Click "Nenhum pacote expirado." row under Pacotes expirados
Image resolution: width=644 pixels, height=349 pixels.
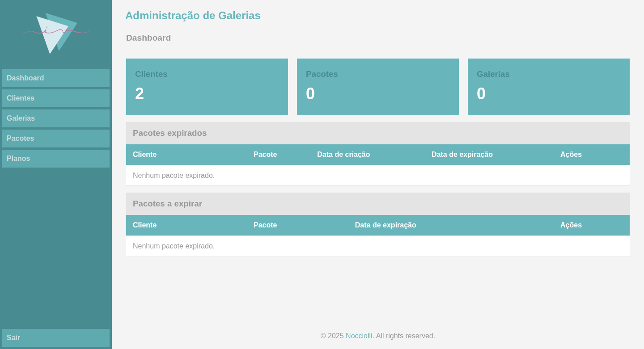pos(378,176)
